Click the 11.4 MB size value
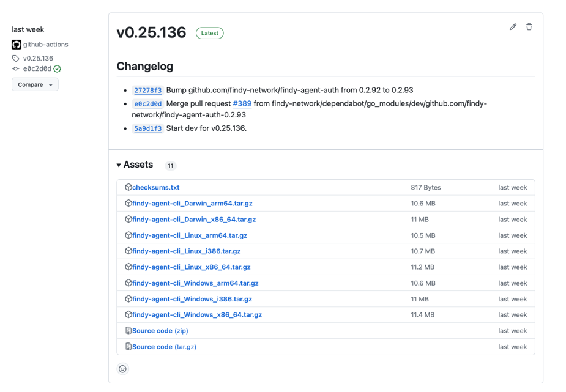This screenshot has width=566, height=392. [x=422, y=315]
